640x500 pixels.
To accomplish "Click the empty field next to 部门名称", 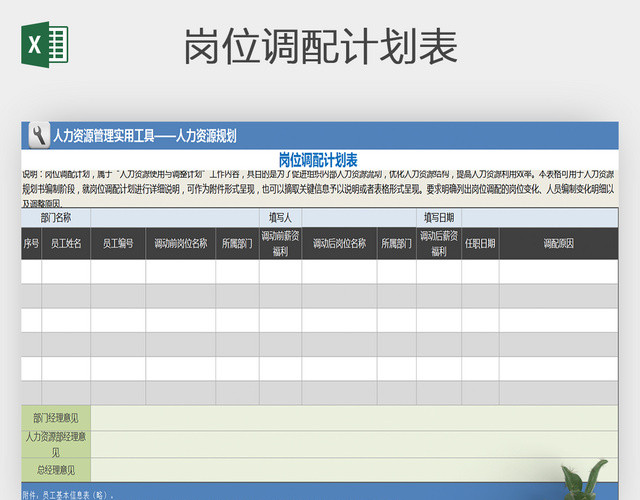I will (x=175, y=218).
